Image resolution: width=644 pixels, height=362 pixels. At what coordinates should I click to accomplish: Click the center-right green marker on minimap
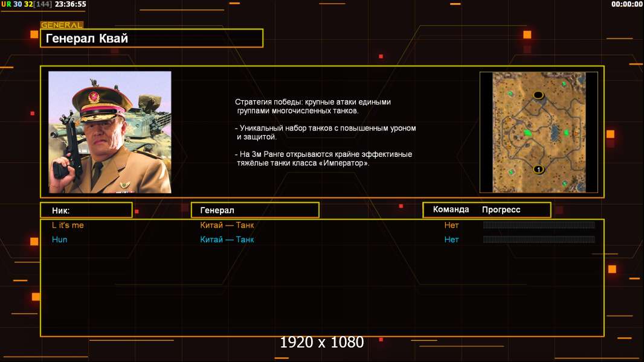567,132
